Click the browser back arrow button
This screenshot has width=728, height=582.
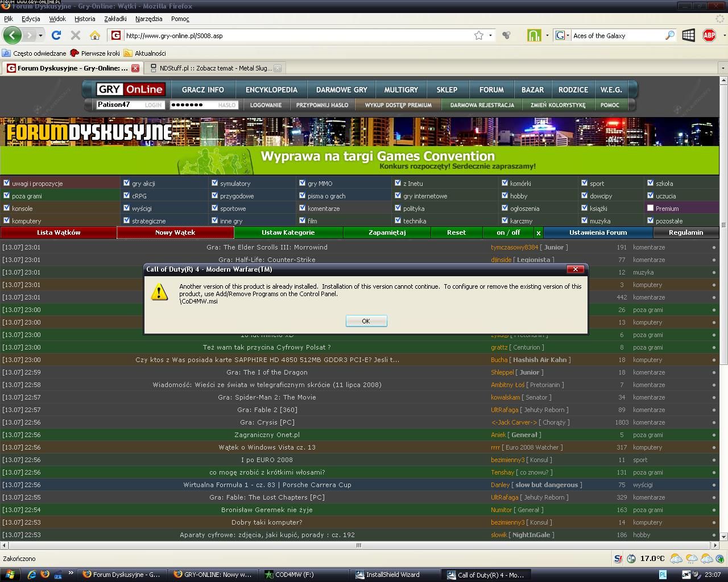click(13, 35)
